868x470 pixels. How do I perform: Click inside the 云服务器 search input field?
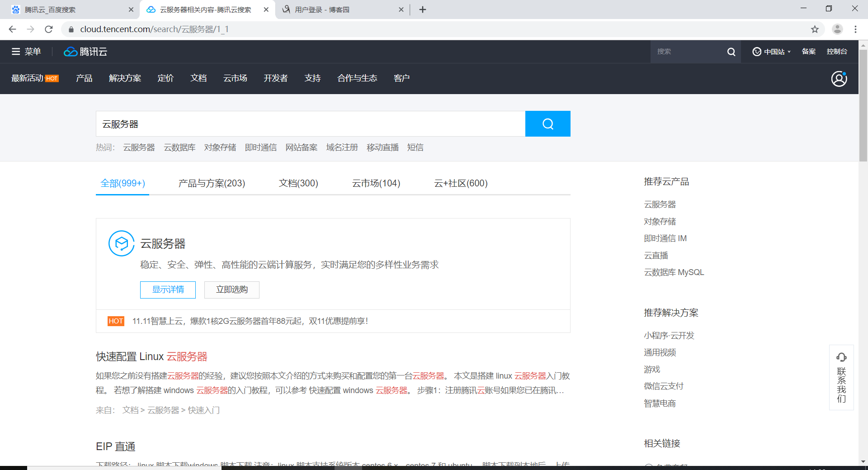point(271,123)
